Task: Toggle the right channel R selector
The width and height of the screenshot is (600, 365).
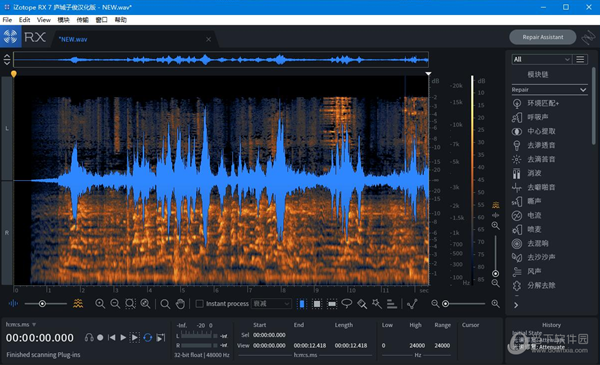Action: point(7,233)
